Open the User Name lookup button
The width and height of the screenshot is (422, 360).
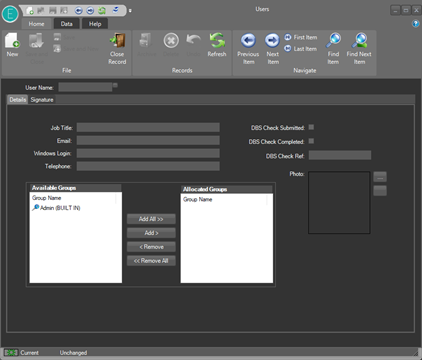(115, 85)
